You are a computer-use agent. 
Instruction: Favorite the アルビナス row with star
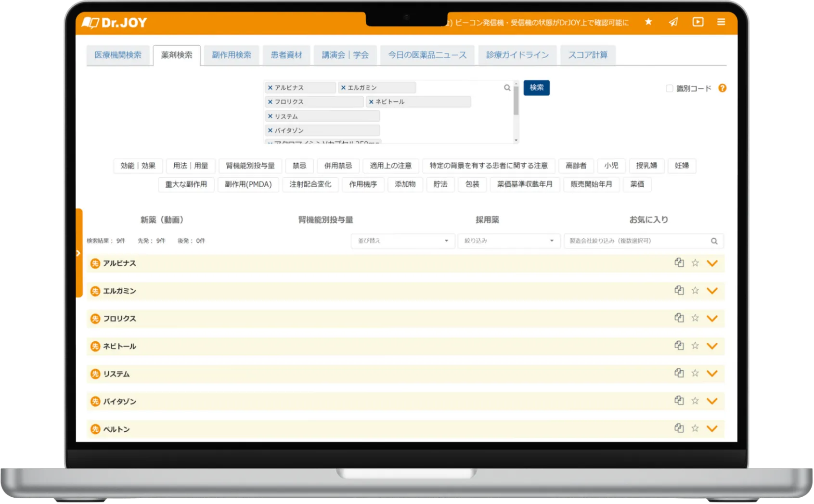[x=695, y=263]
